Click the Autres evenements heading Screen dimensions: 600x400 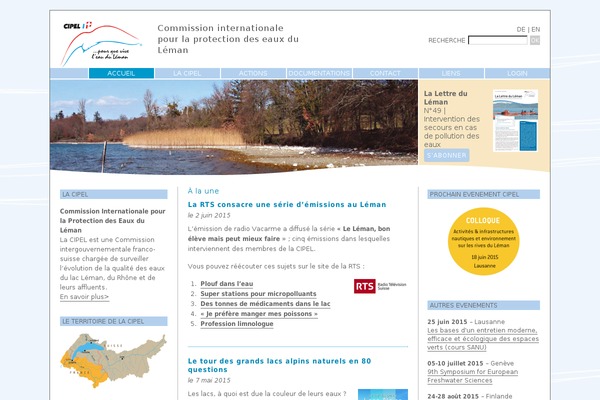point(483,305)
